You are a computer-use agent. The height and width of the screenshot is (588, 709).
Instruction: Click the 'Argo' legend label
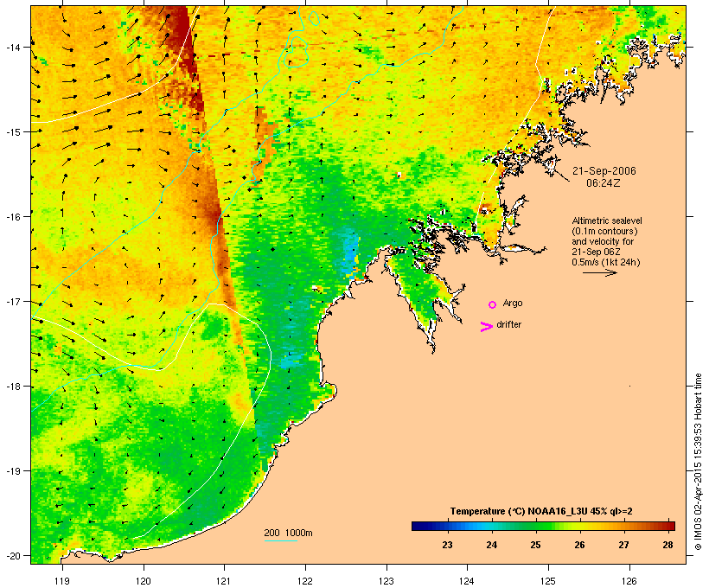point(513,303)
